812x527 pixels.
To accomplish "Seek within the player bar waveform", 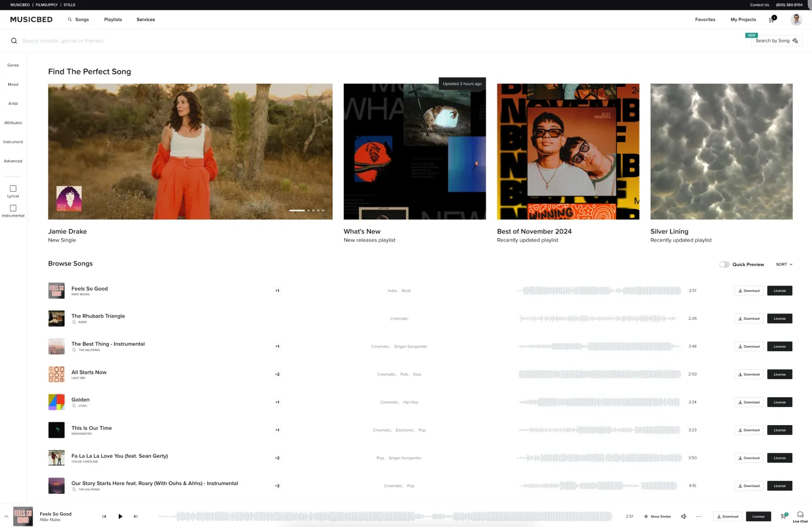I will click(385, 517).
